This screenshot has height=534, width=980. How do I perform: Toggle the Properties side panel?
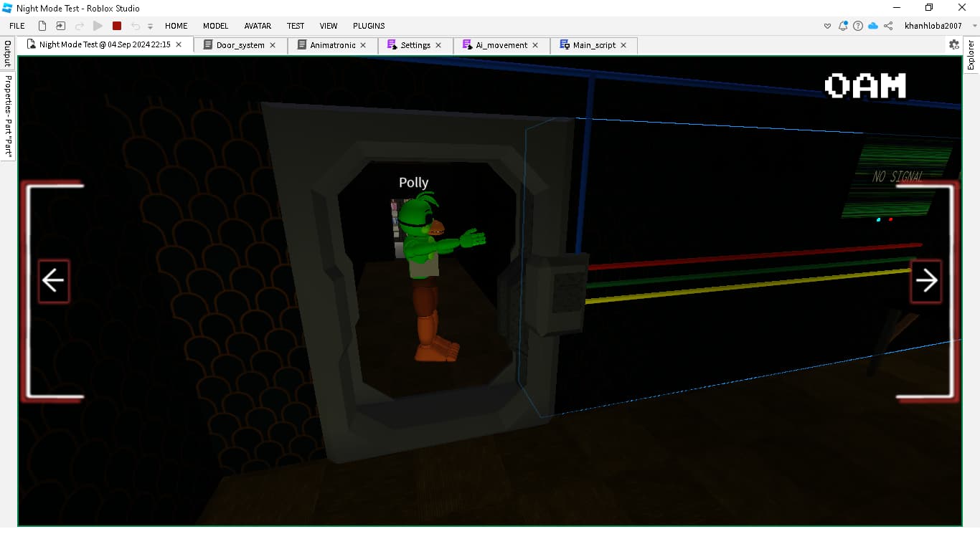coord(8,116)
